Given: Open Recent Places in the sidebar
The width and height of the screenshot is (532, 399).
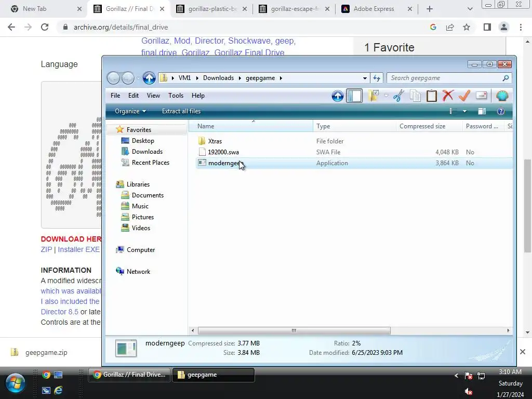Looking at the screenshot, I should pyautogui.click(x=150, y=163).
